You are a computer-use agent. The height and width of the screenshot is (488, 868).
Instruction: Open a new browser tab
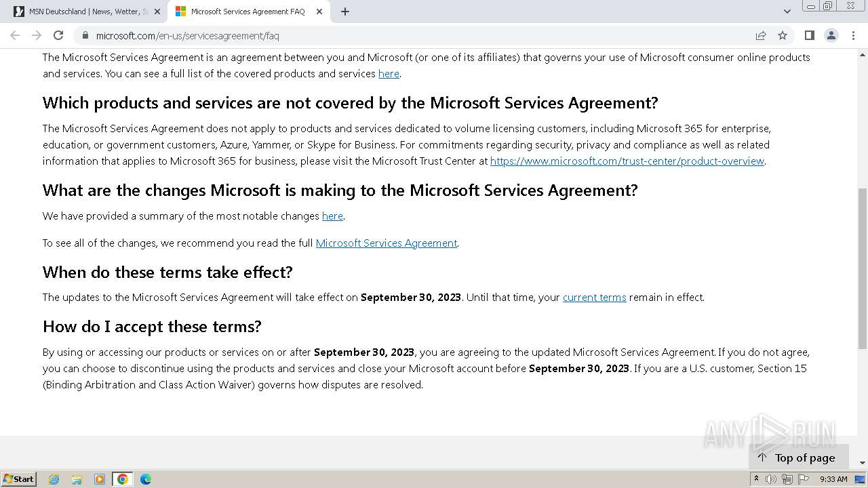[x=345, y=12]
